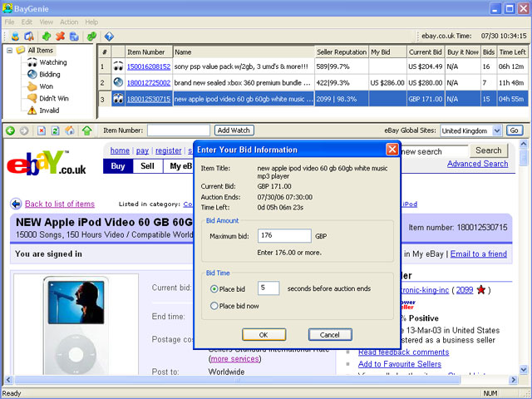Click the red star feedback icon
This screenshot has width=532, height=399.
pyautogui.click(x=481, y=290)
